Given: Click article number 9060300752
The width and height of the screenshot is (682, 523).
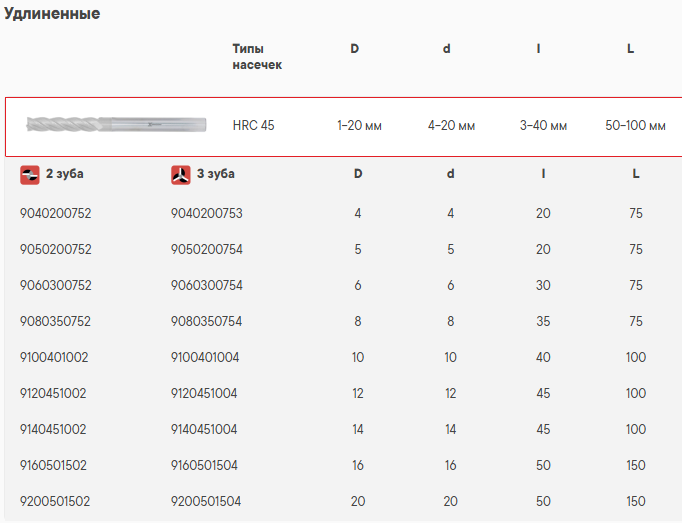Looking at the screenshot, I should tap(56, 285).
